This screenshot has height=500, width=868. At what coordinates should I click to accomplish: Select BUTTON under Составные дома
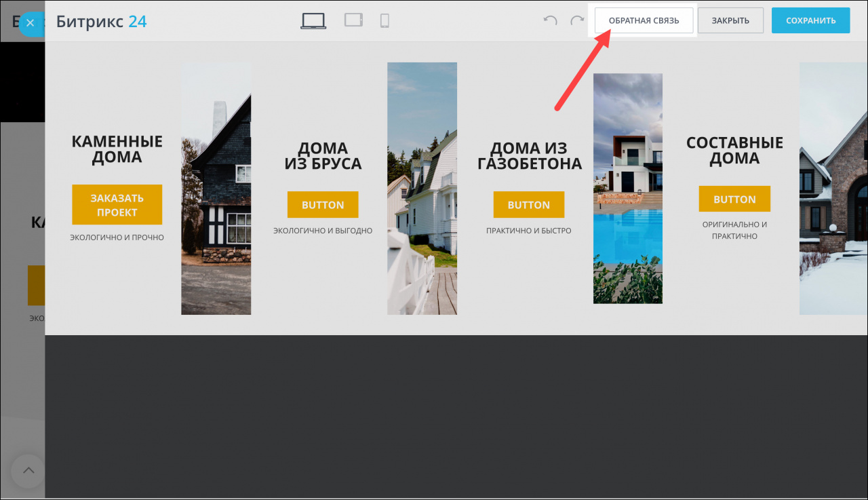734,199
